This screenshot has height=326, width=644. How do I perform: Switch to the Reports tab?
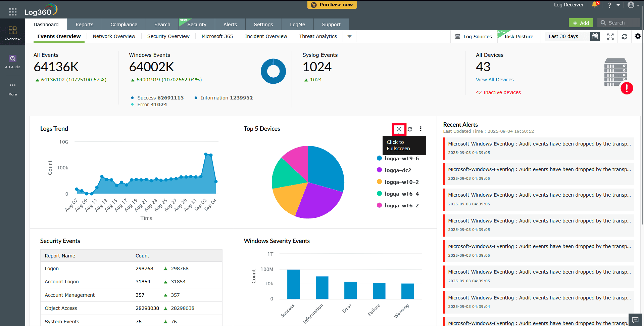point(85,25)
